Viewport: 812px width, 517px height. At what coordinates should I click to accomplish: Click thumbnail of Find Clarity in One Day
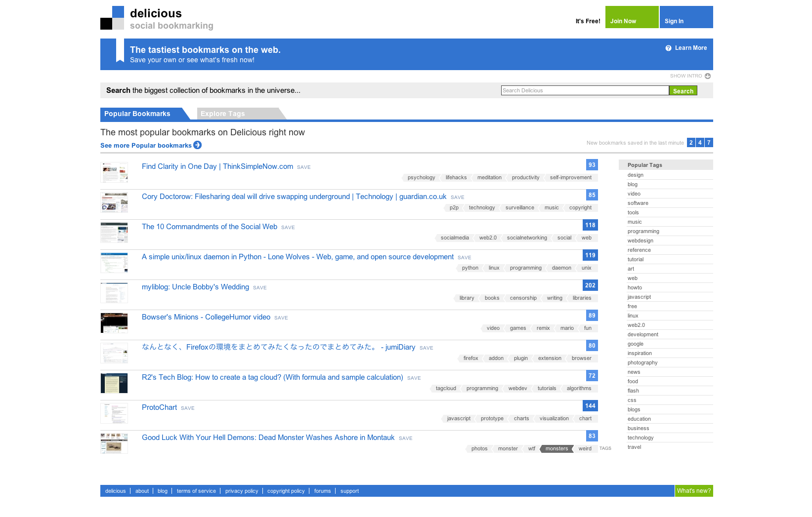click(114, 172)
